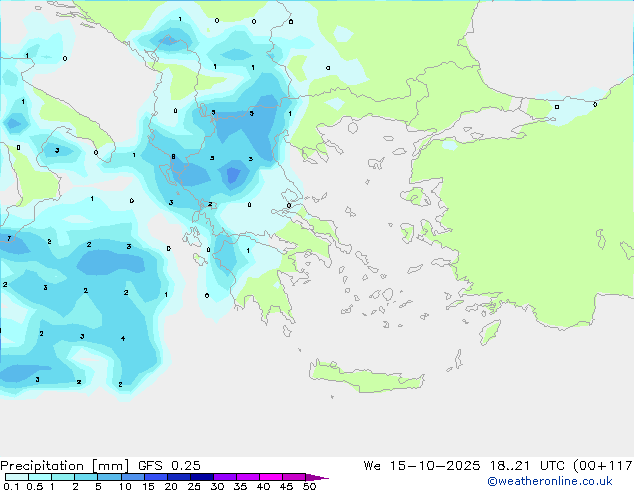Click the '7' precipitation value at left edge

point(9,239)
